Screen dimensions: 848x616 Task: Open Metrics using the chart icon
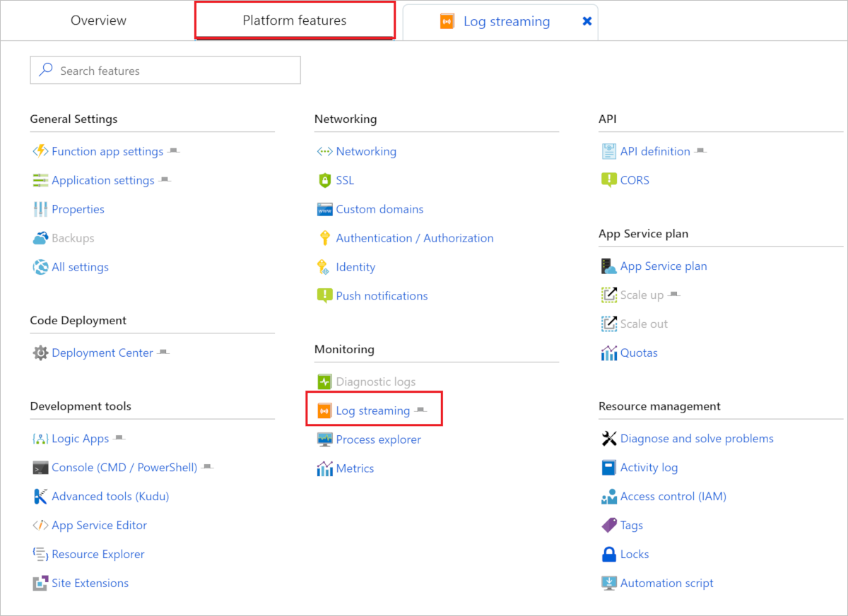pos(325,468)
